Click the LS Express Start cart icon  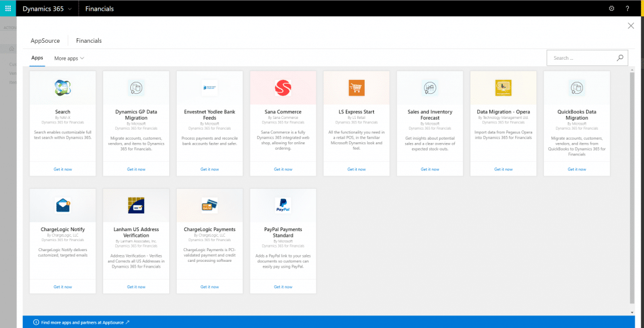point(356,88)
